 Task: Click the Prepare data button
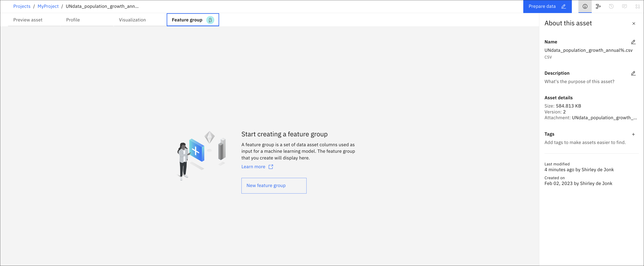(547, 7)
